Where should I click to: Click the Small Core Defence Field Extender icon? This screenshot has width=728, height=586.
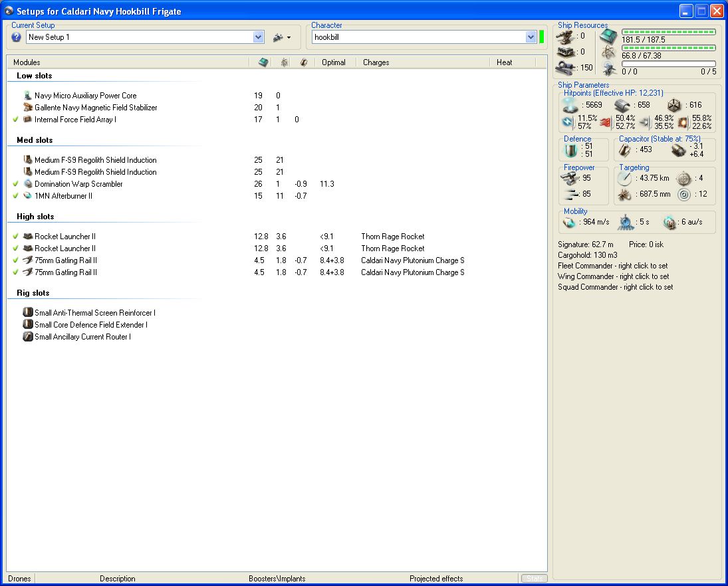click(28, 324)
